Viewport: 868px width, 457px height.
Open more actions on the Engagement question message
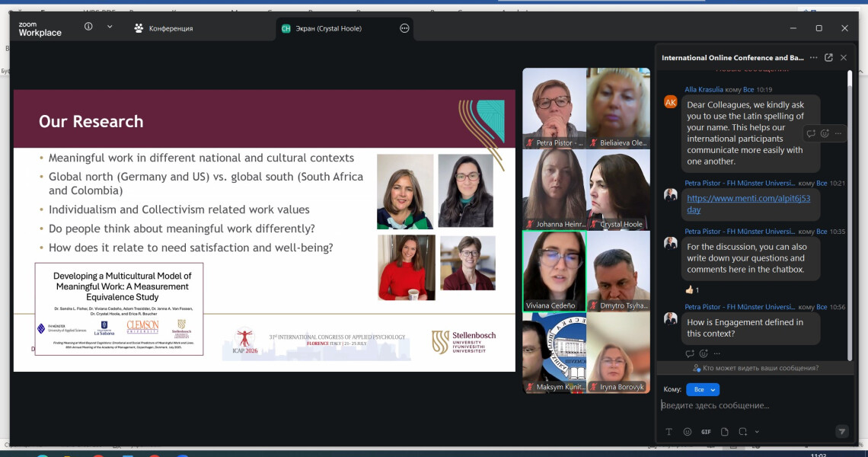coord(717,353)
